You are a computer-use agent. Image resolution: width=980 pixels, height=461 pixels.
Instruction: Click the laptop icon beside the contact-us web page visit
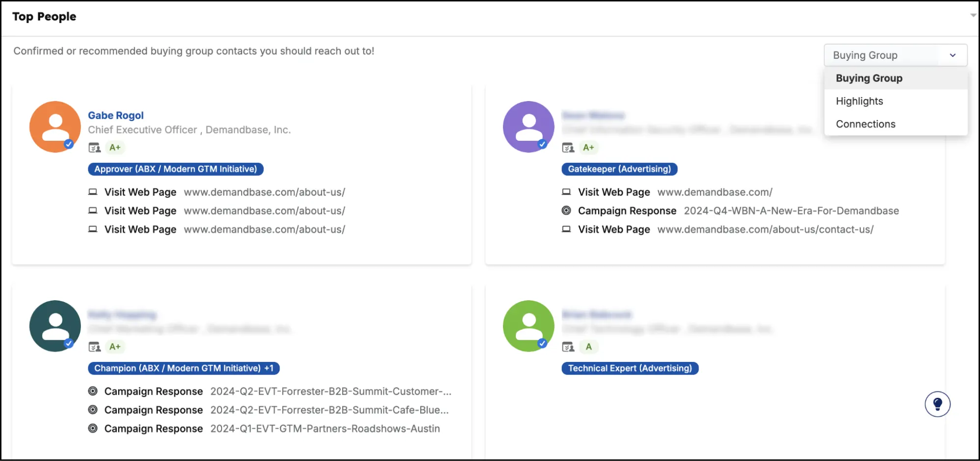coord(566,229)
